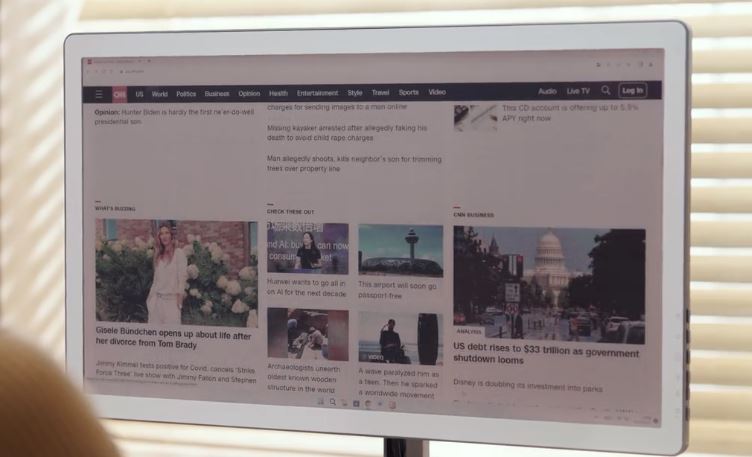Open Sports from the navigation bar
The height and width of the screenshot is (457, 752).
pyautogui.click(x=408, y=92)
